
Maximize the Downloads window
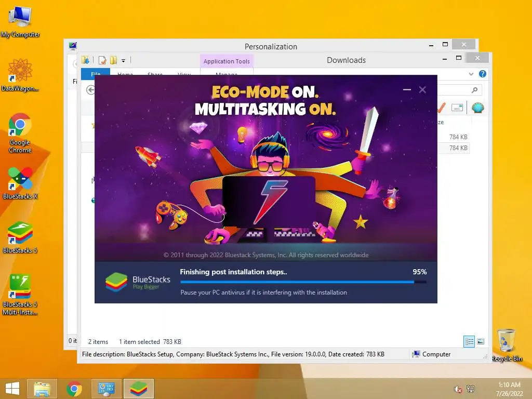pos(459,58)
